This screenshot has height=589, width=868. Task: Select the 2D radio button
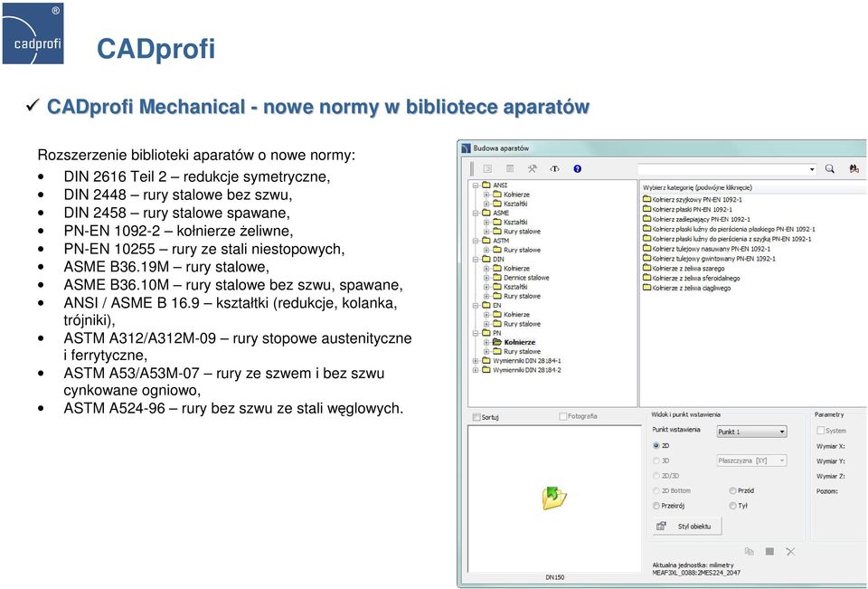[656, 445]
